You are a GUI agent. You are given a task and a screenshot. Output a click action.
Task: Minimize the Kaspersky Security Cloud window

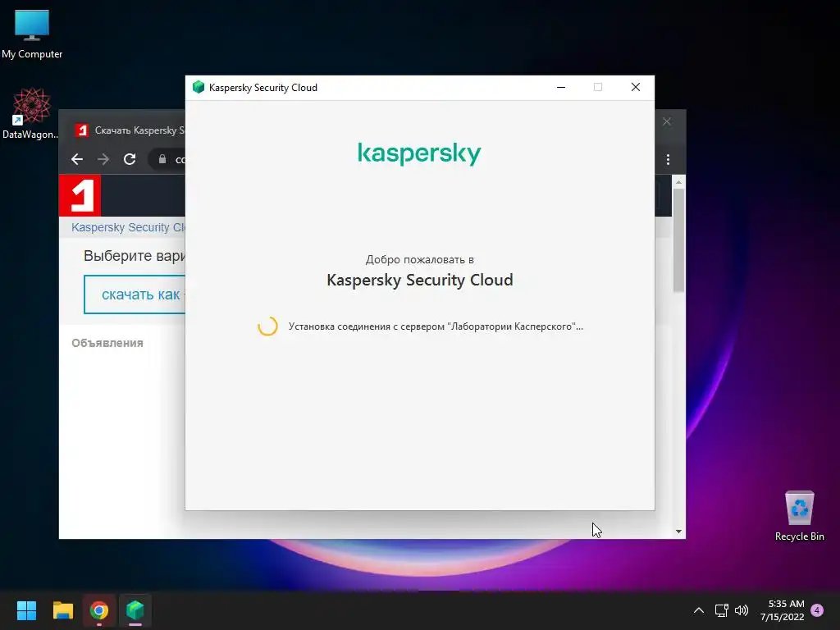click(561, 87)
